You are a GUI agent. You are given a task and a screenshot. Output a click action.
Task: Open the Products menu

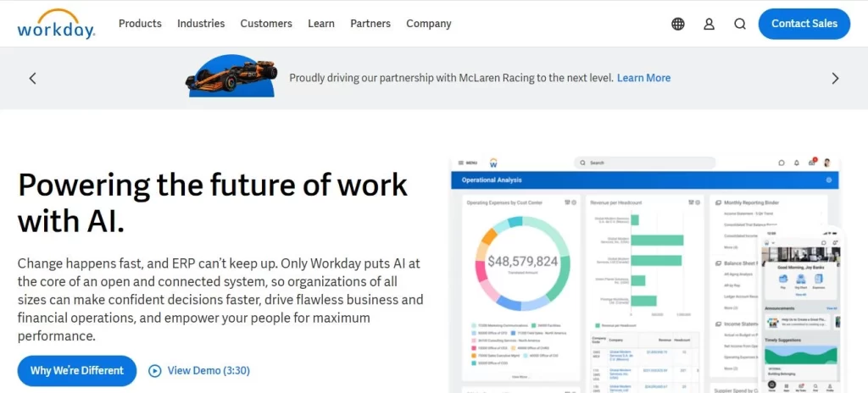(140, 23)
